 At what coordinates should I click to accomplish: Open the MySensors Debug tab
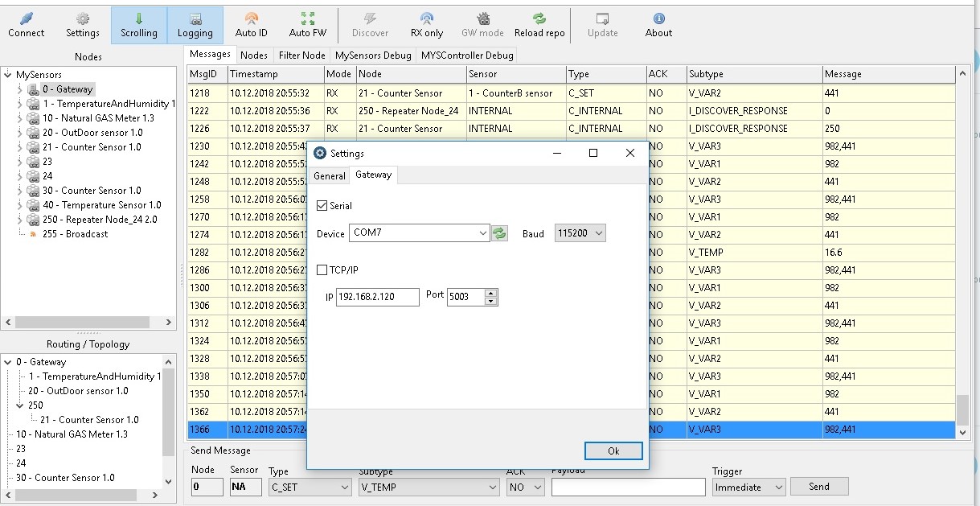click(373, 55)
